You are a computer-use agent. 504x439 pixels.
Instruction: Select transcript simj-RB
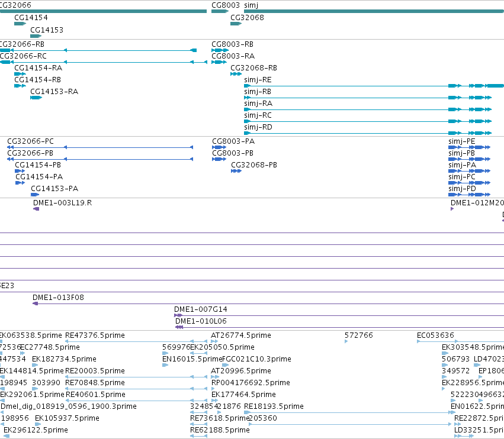point(258,92)
